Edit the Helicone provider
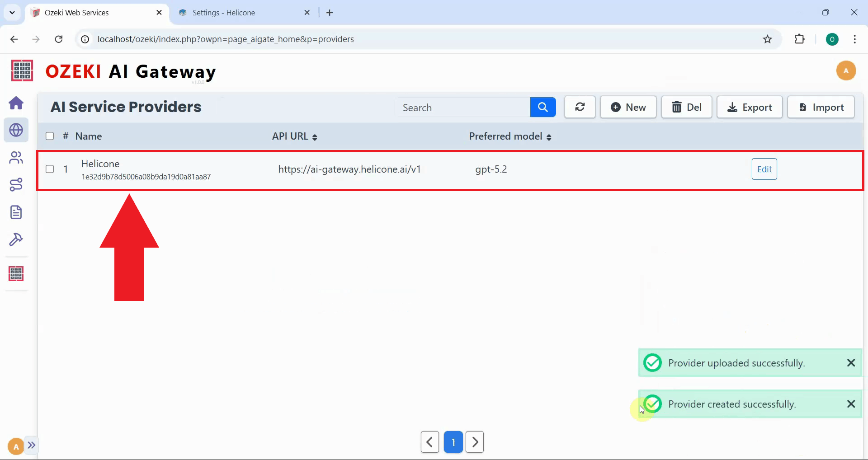This screenshot has height=460, width=868. 764,169
